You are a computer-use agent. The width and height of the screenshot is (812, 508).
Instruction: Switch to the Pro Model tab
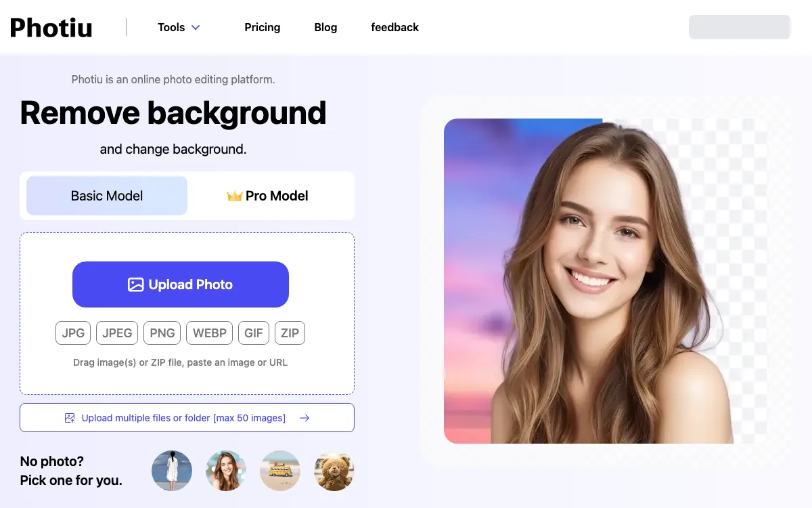click(268, 196)
